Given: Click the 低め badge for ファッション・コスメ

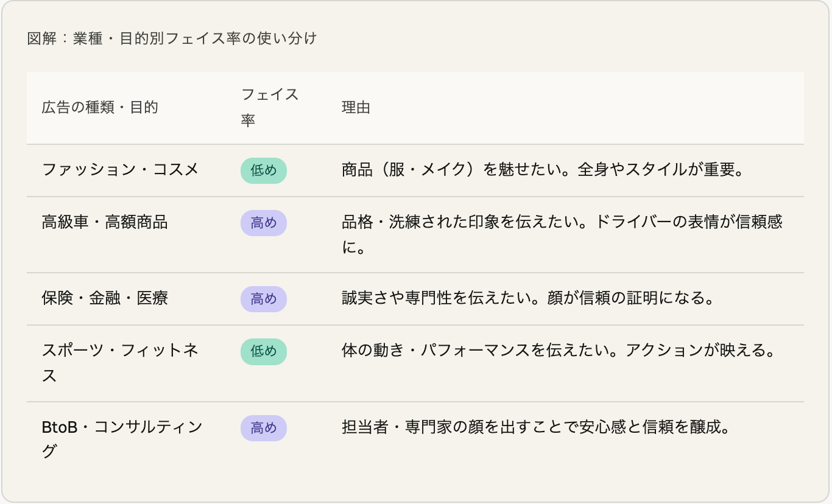Looking at the screenshot, I should [264, 170].
